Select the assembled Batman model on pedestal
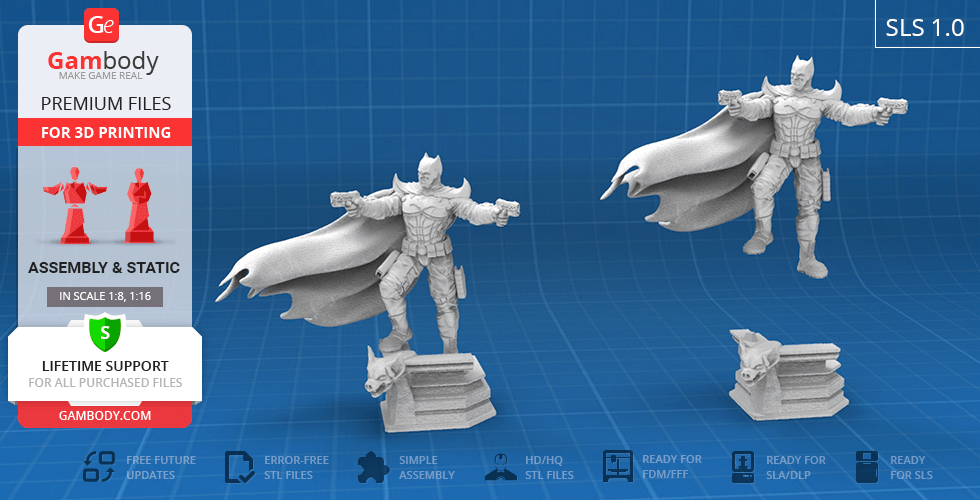The image size is (980, 500). [x=420, y=280]
